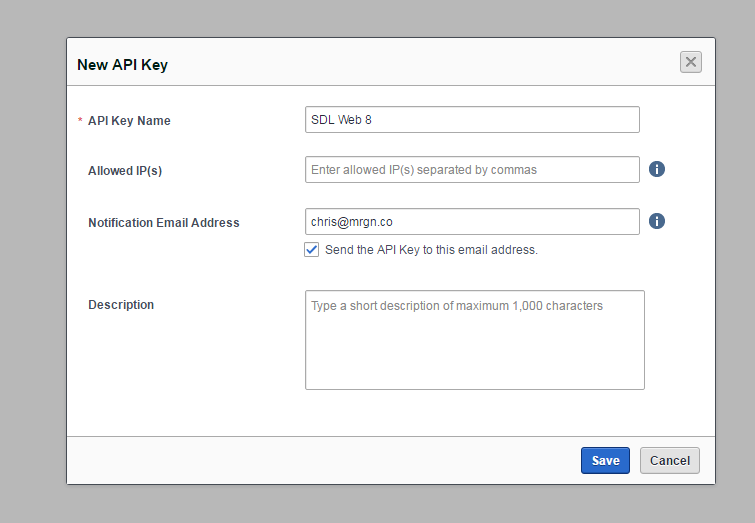Click info icon beside Notification Email field
Screen dimensions: 755x523
pyautogui.click(x=657, y=221)
